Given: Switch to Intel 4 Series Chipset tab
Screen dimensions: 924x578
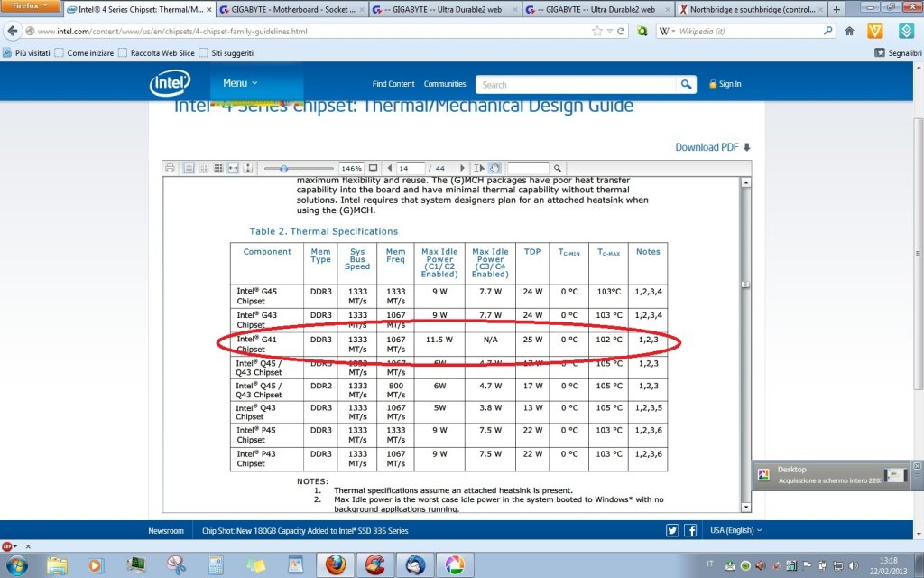Looking at the screenshot, I should click(139, 9).
